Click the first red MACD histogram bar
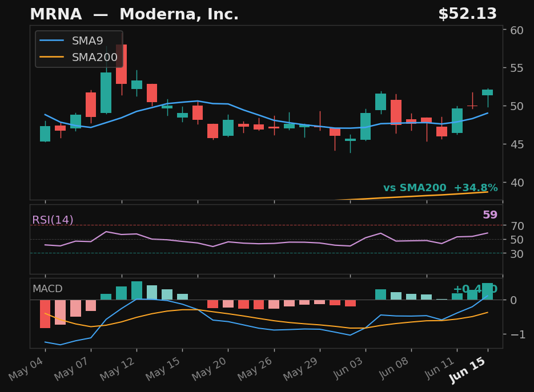This screenshot has width=534, height=392. click(45, 314)
